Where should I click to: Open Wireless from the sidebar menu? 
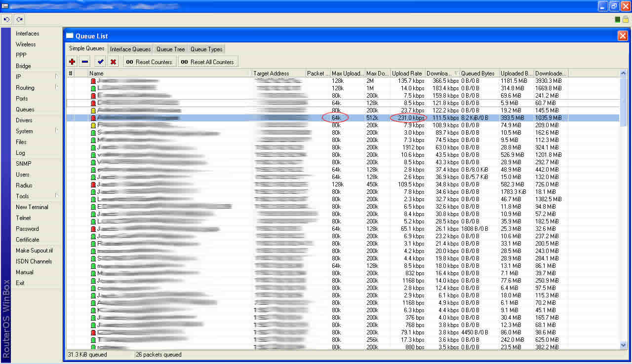coord(26,44)
